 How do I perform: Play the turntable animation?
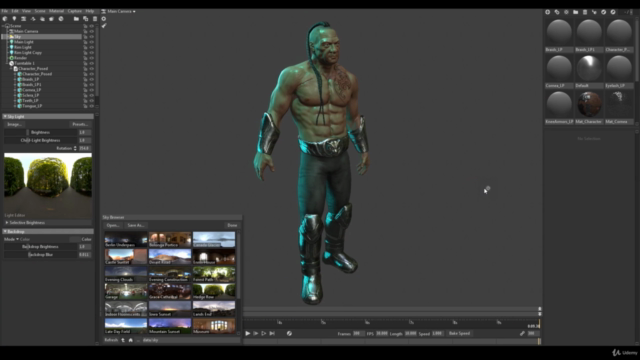(248, 333)
